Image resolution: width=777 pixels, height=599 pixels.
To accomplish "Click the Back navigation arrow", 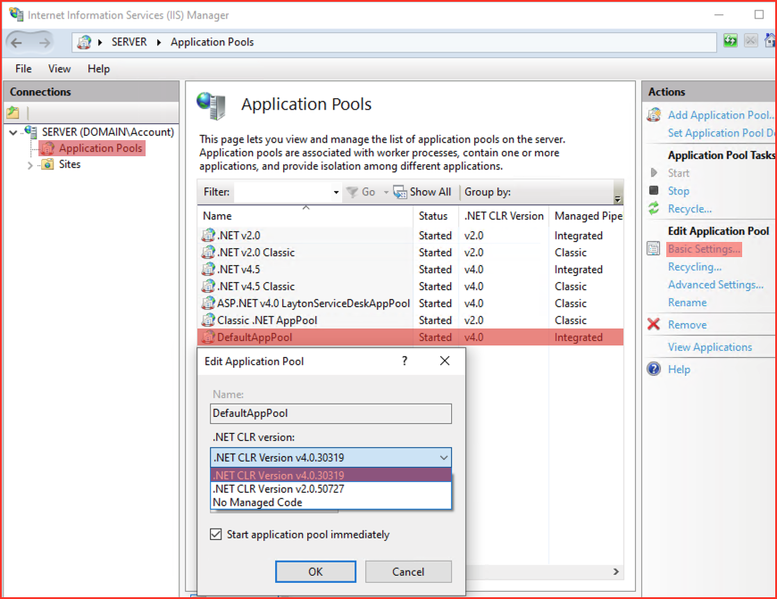I will (x=16, y=43).
